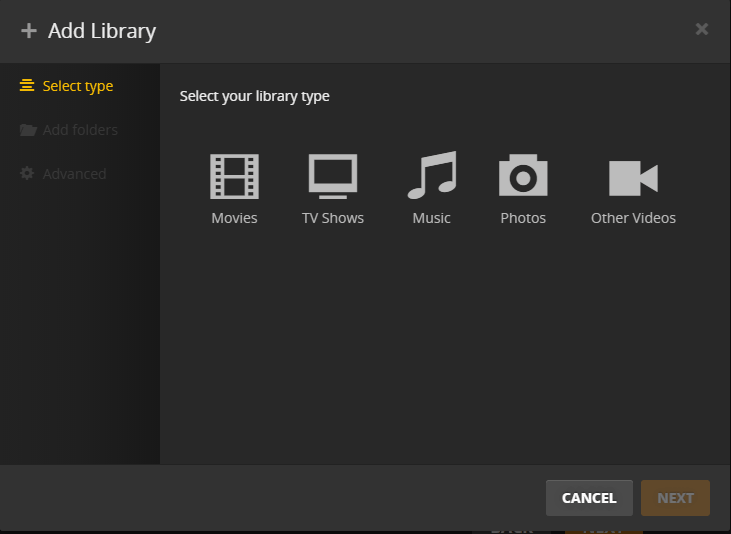Pick the TV Shows monitor icon
The image size is (731, 534).
click(x=333, y=177)
